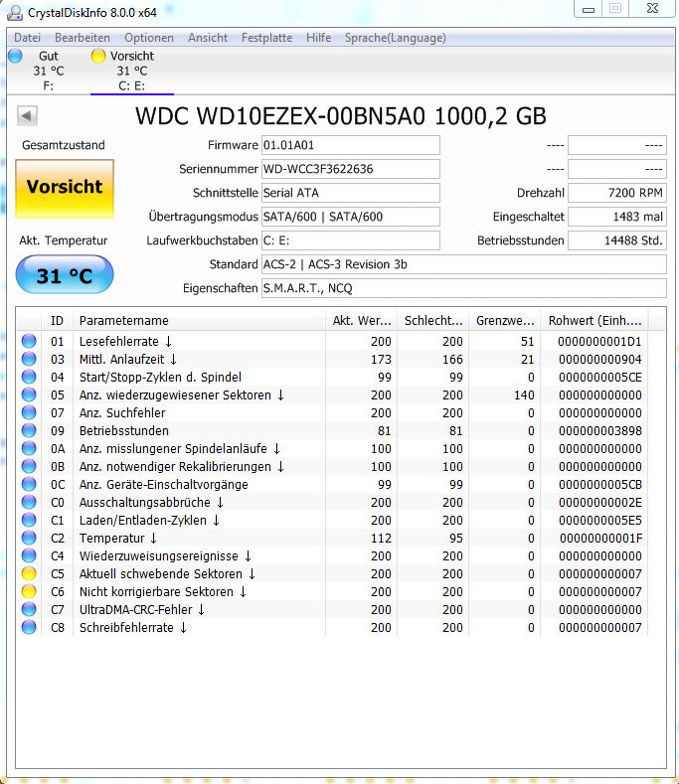
Task: Click status orb for Geräte-Einschaltvorgänge row
Action: 29,484
